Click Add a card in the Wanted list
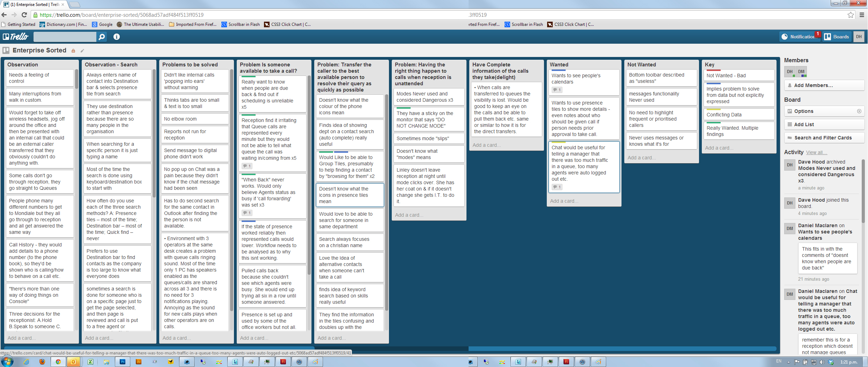868x367 pixels. pos(564,201)
